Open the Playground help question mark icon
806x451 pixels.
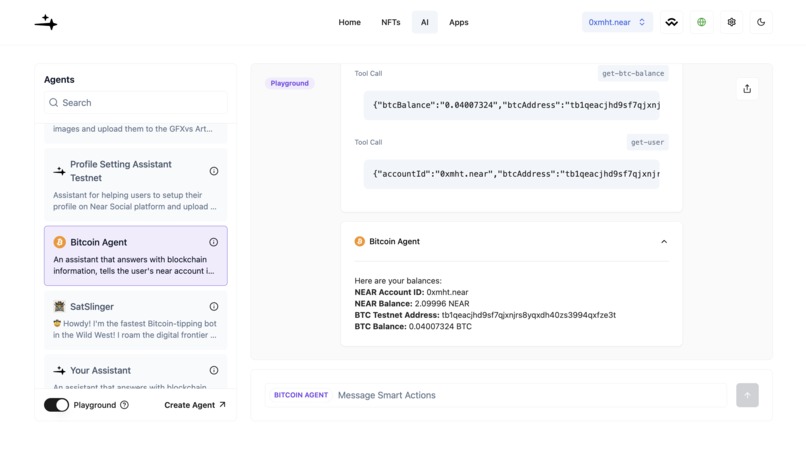click(x=124, y=405)
